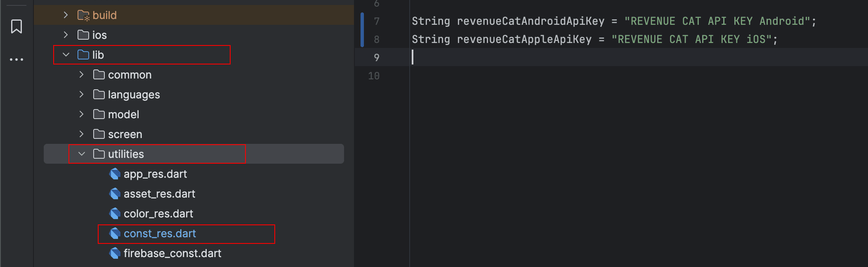Collapse the lib folder
The width and height of the screenshot is (868, 267).
pyautogui.click(x=66, y=55)
